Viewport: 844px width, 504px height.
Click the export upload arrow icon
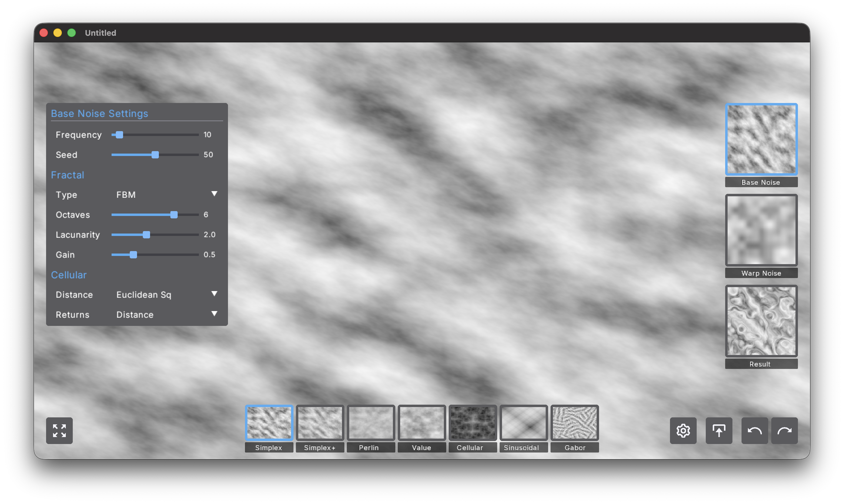click(718, 430)
